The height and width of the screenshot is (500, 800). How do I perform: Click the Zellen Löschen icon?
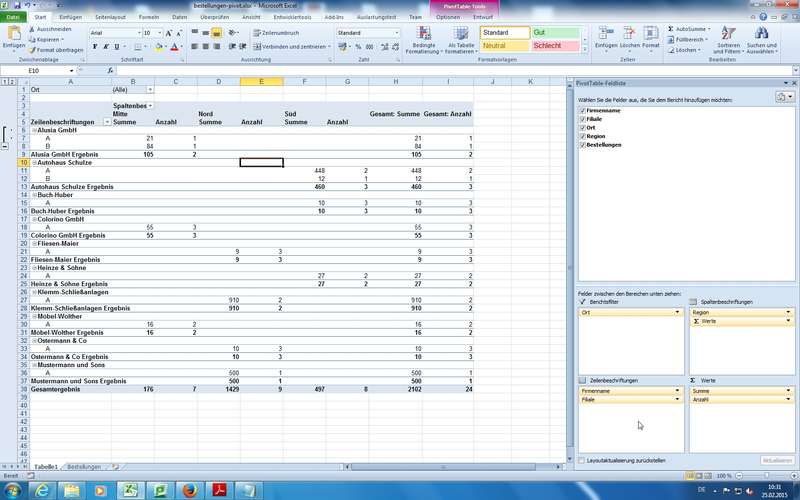pyautogui.click(x=629, y=33)
